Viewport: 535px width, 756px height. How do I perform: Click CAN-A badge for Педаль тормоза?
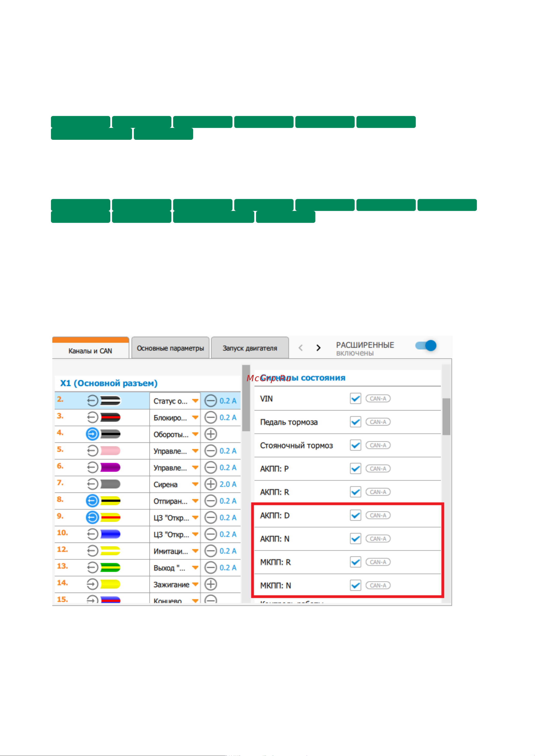[378, 422]
